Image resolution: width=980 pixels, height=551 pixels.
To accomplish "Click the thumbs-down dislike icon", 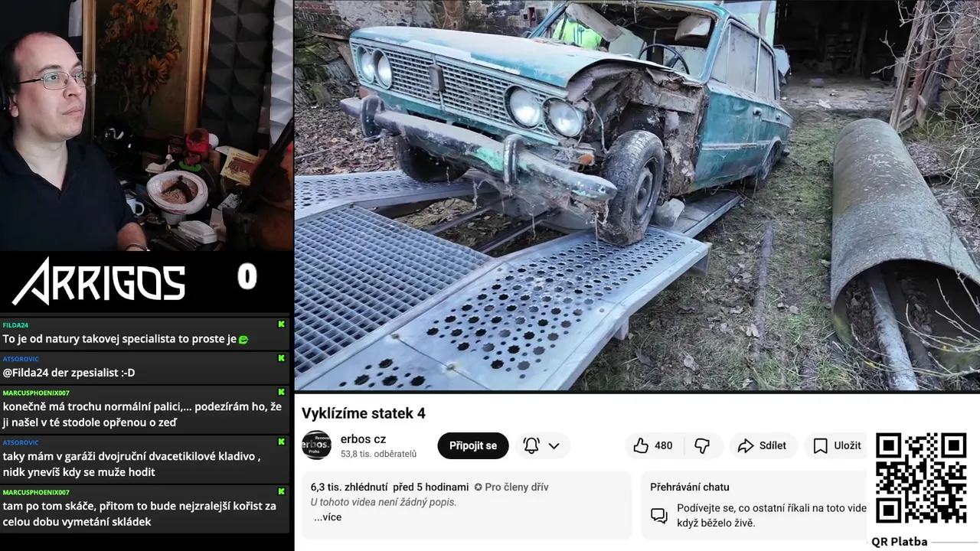I will coord(701,445).
